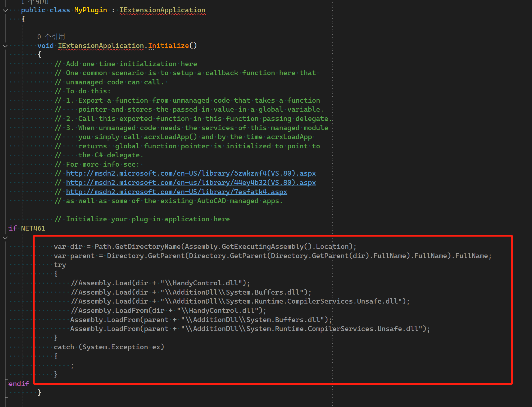Open the 7esfatk4.aspx MSDN link
The height and width of the screenshot is (407, 532).
click(x=176, y=192)
